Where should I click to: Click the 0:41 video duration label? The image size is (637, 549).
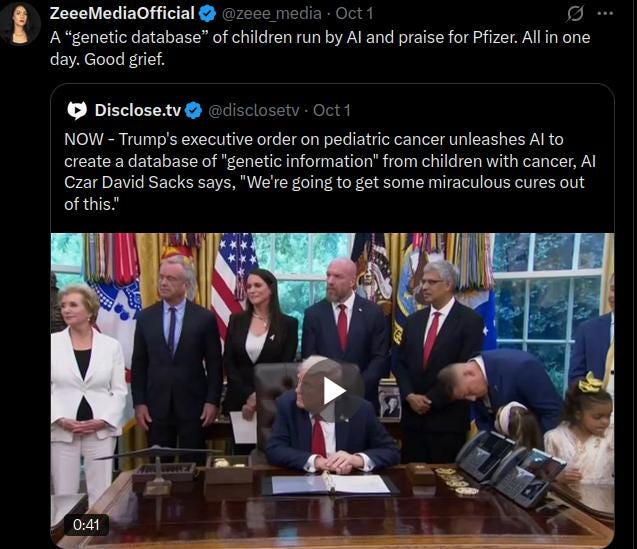point(86,525)
